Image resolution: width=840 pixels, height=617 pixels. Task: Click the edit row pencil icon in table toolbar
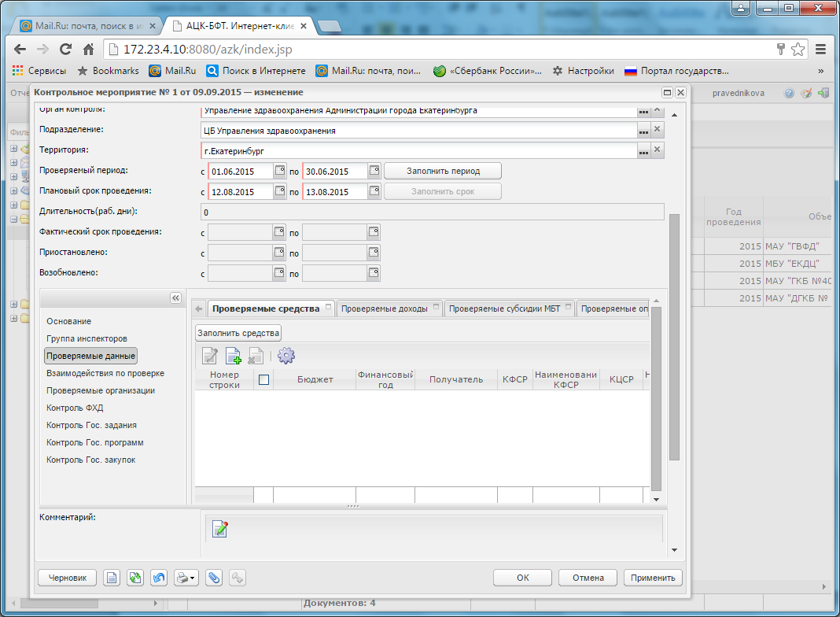click(209, 356)
